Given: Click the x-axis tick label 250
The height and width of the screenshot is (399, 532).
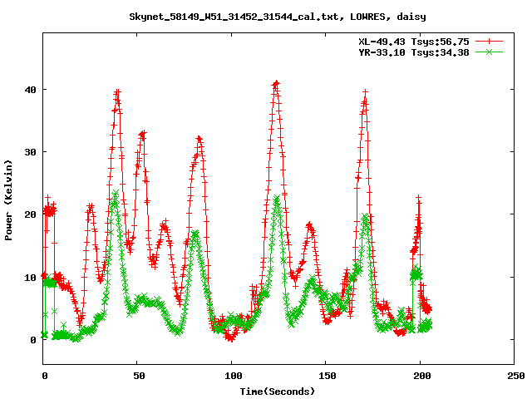Looking at the screenshot, I should [x=516, y=376].
